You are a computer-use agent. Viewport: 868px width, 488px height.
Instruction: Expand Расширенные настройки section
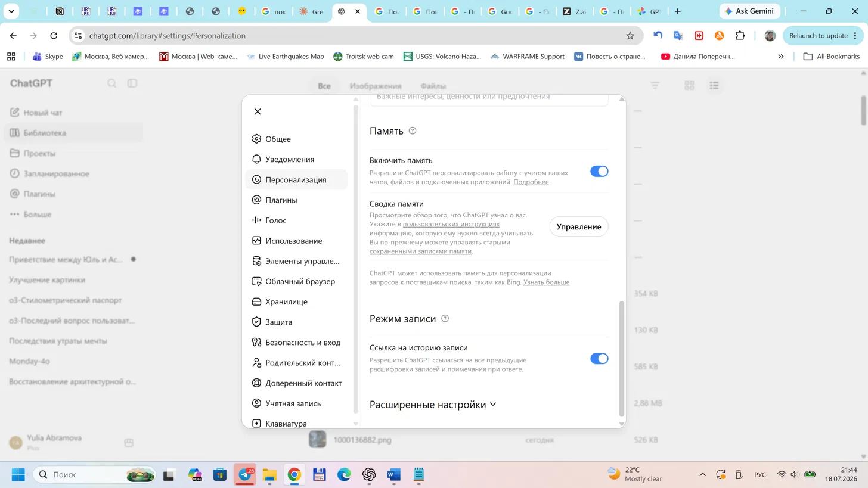click(x=433, y=405)
